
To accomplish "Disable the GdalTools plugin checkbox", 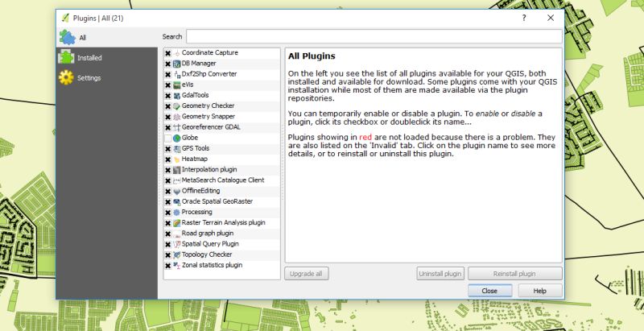I will coord(167,96).
